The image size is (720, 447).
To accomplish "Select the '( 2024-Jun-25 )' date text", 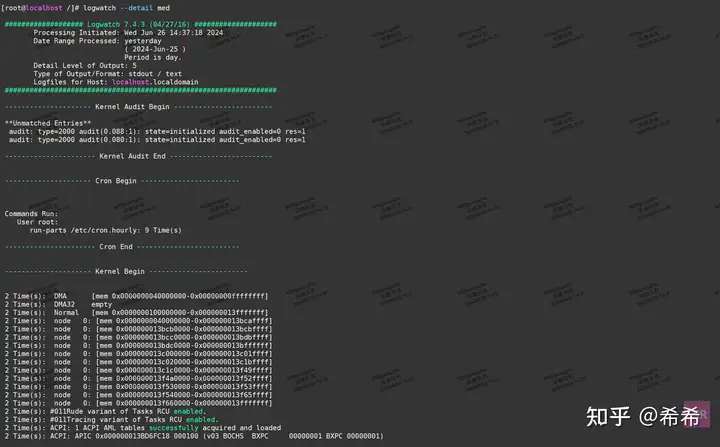I will tap(155, 49).
